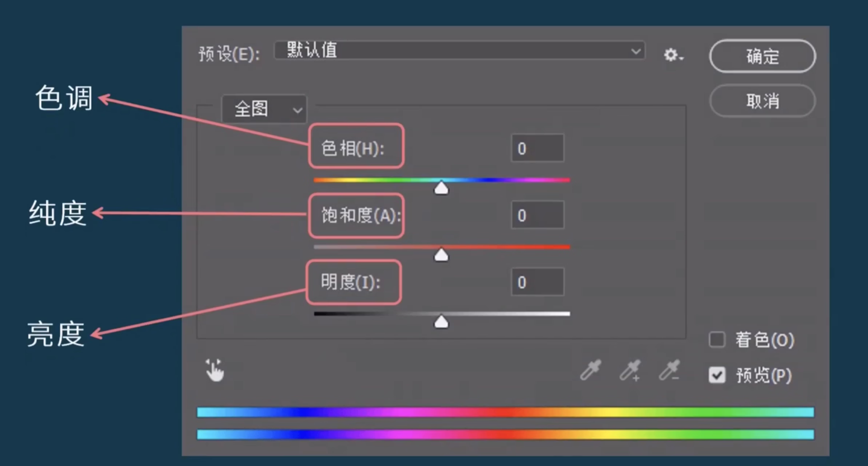
Task: Click the 饱和度 saturation value field
Action: click(x=537, y=215)
